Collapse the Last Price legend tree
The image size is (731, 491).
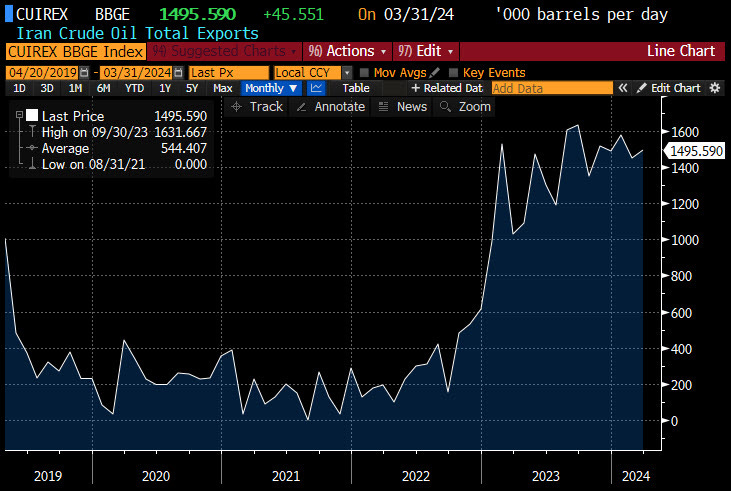tap(19, 114)
